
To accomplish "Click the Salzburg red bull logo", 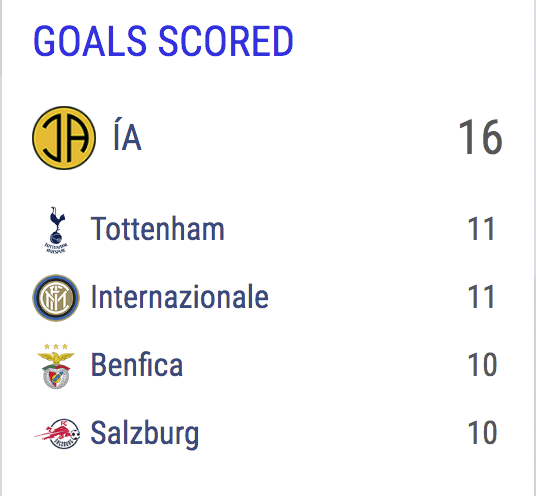I will pyautogui.click(x=57, y=433).
